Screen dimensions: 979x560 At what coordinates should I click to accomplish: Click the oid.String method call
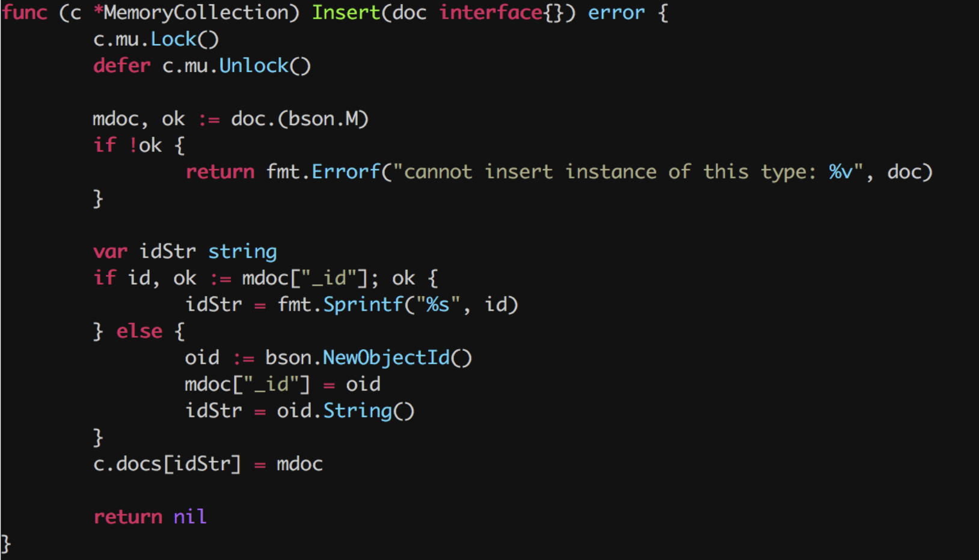pyautogui.click(x=357, y=411)
